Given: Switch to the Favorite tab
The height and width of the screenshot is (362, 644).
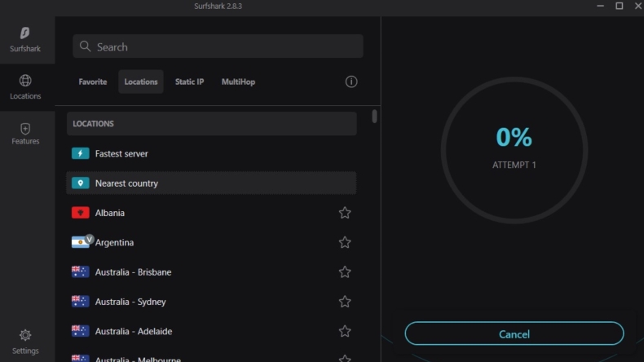Looking at the screenshot, I should (x=92, y=82).
